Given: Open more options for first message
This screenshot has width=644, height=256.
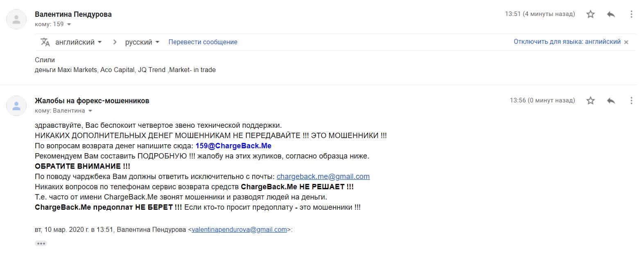Looking at the screenshot, I should click(631, 14).
